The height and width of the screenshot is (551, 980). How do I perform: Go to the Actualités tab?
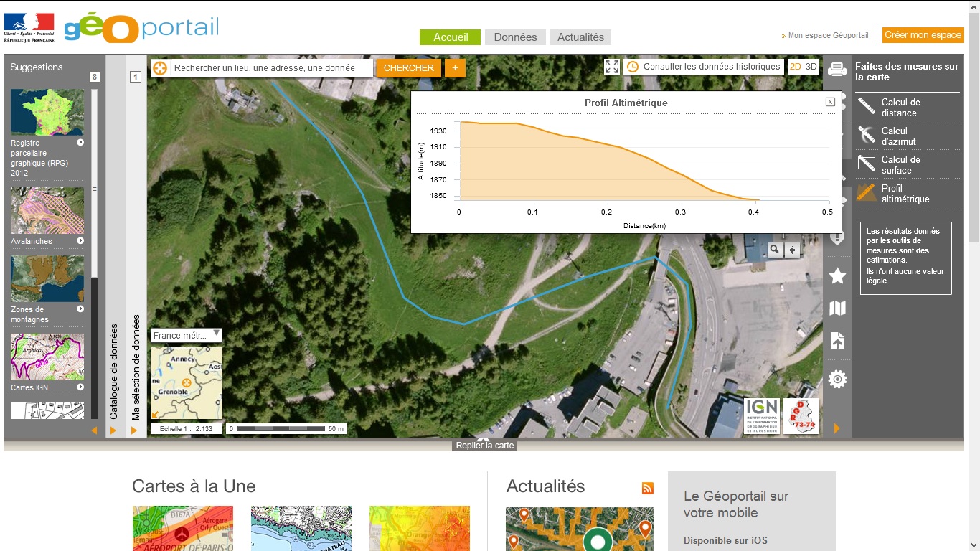point(580,37)
